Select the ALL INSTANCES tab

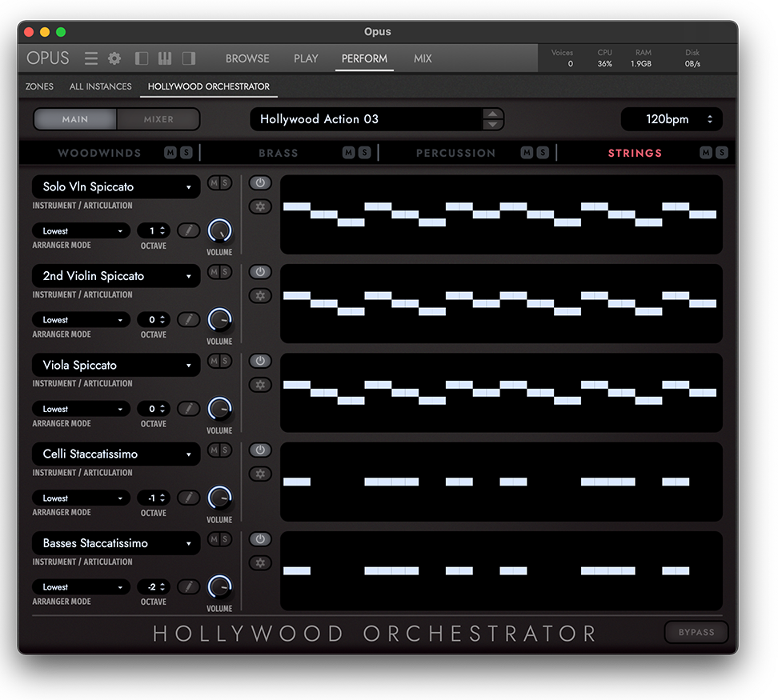100,86
